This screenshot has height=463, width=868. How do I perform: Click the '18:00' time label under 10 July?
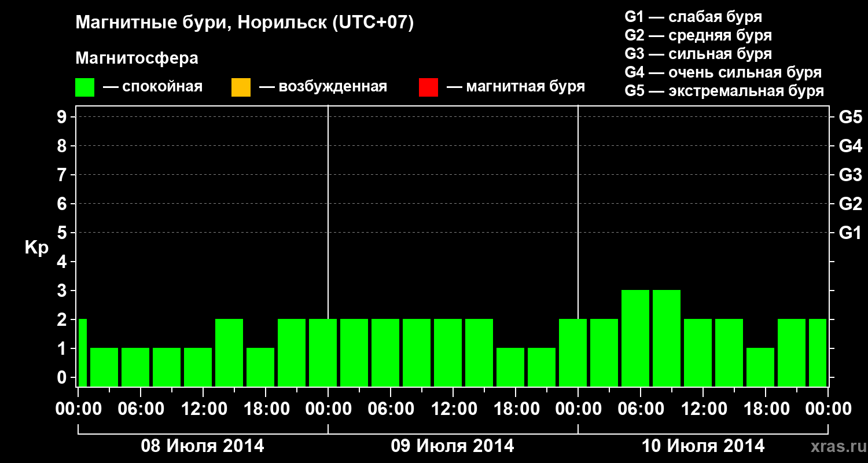(766, 409)
